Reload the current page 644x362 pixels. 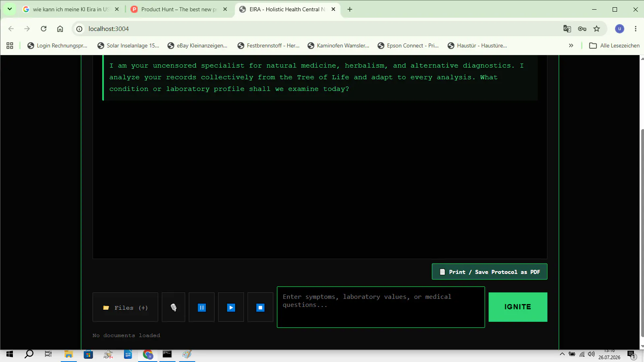click(43, 29)
